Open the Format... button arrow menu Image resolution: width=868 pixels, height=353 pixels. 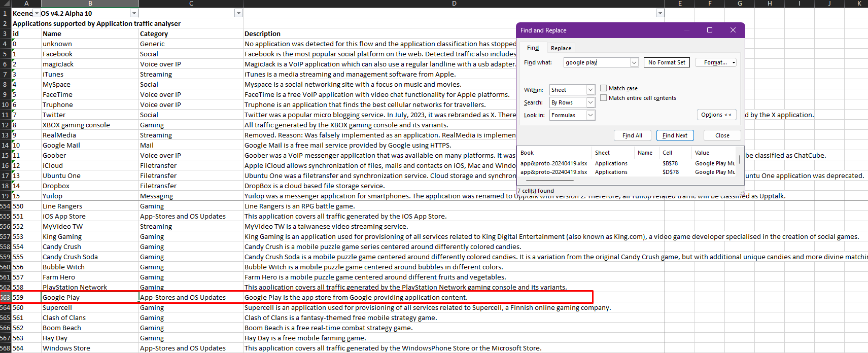[734, 62]
